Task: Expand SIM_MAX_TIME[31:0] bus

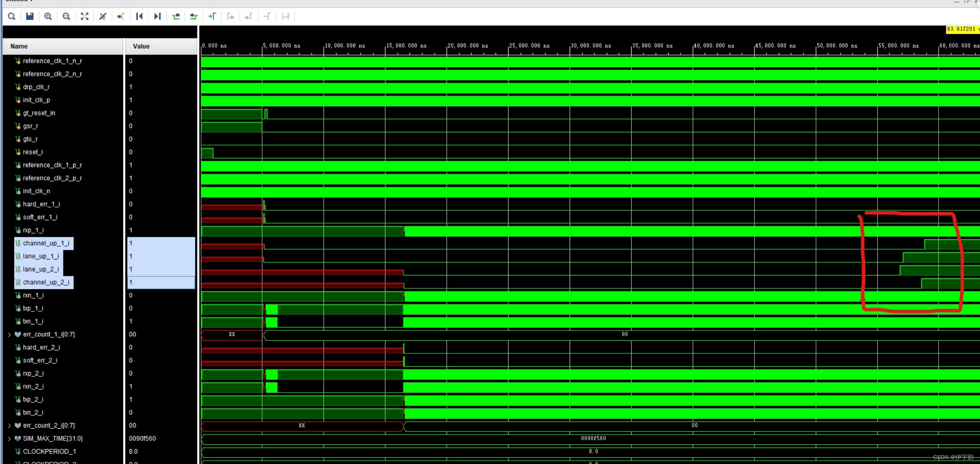Action: 9,439
